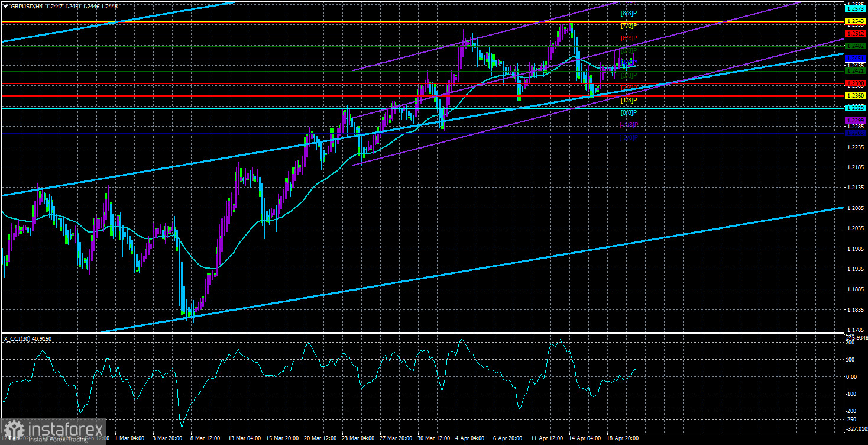Click the green 1.2482 price label
Screen dimensions: 868x445
click(856, 46)
